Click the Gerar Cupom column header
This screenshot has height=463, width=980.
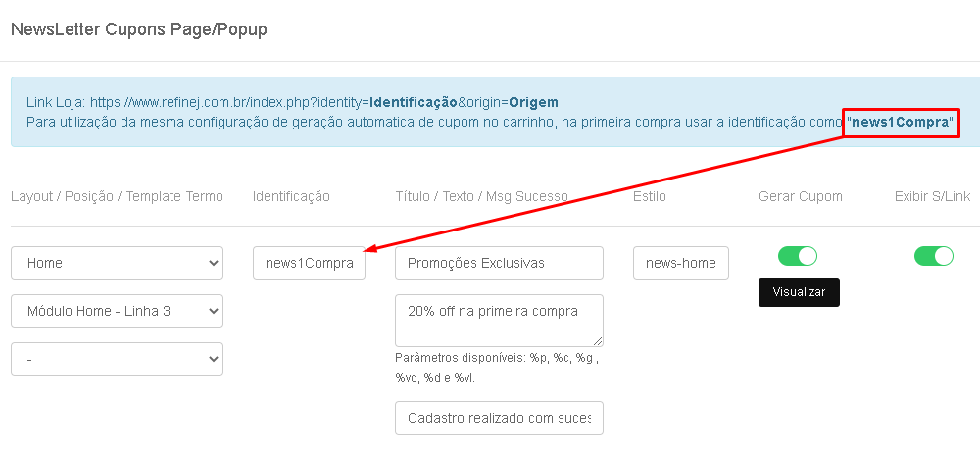(800, 196)
